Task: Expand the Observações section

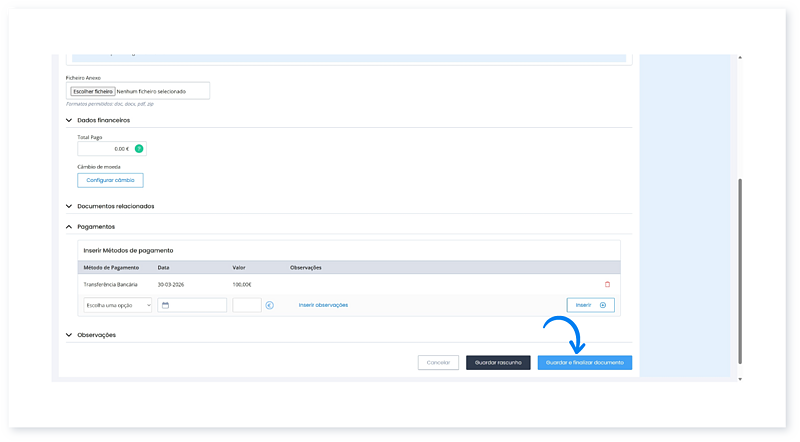Action: tap(69, 335)
